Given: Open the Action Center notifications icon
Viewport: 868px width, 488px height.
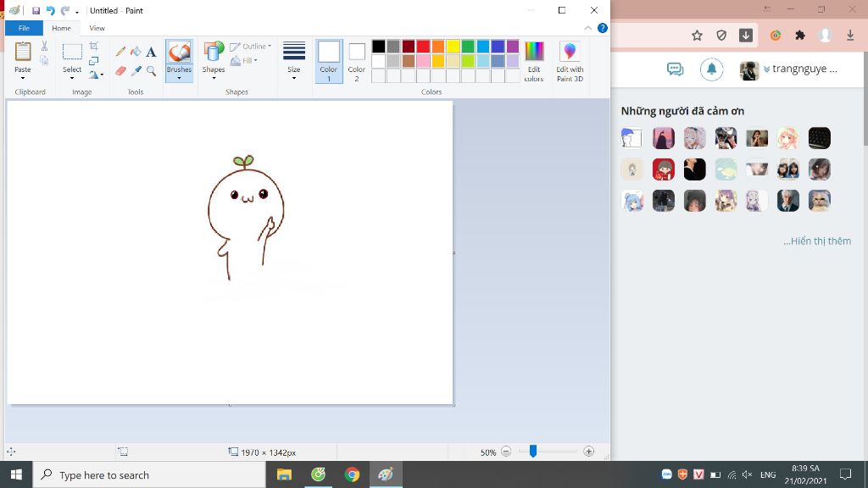Looking at the screenshot, I should tap(845, 474).
